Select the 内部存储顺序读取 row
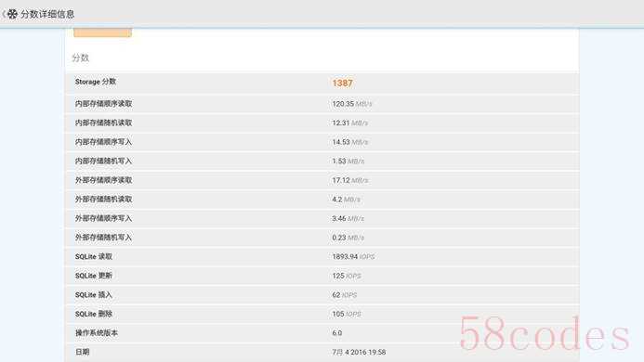This screenshot has width=644, height=362. 322,103
